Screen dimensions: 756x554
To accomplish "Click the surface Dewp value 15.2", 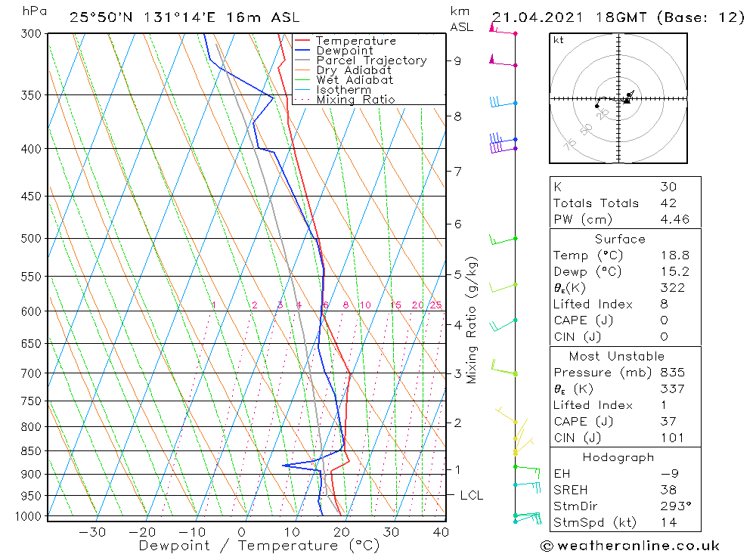I will pyautogui.click(x=675, y=271).
